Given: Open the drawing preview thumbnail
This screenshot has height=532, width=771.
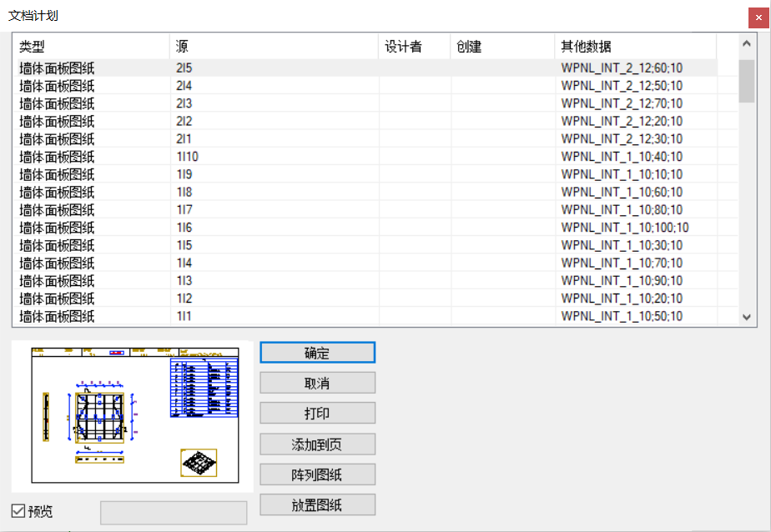Looking at the screenshot, I should tap(133, 417).
